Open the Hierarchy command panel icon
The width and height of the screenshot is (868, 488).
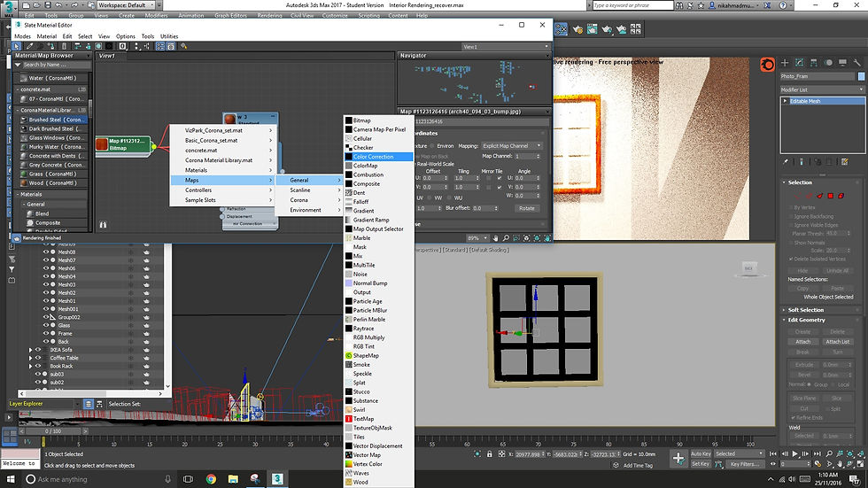coord(814,63)
